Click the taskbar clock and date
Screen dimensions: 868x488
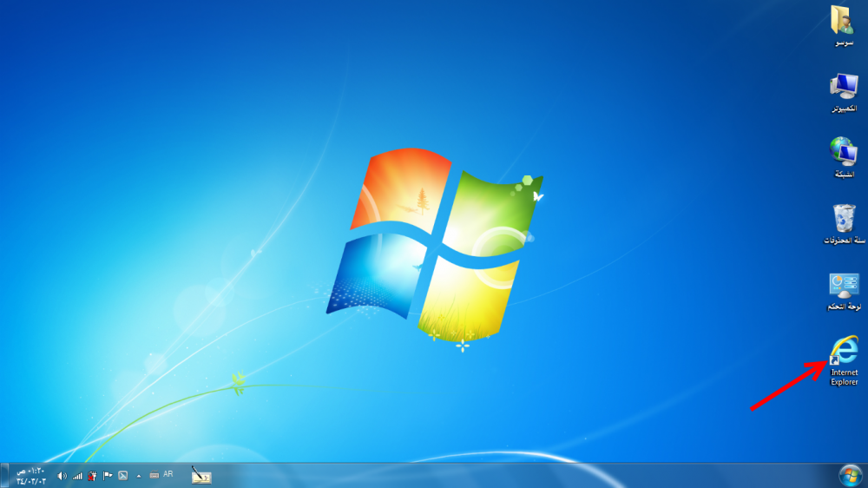[x=30, y=476]
